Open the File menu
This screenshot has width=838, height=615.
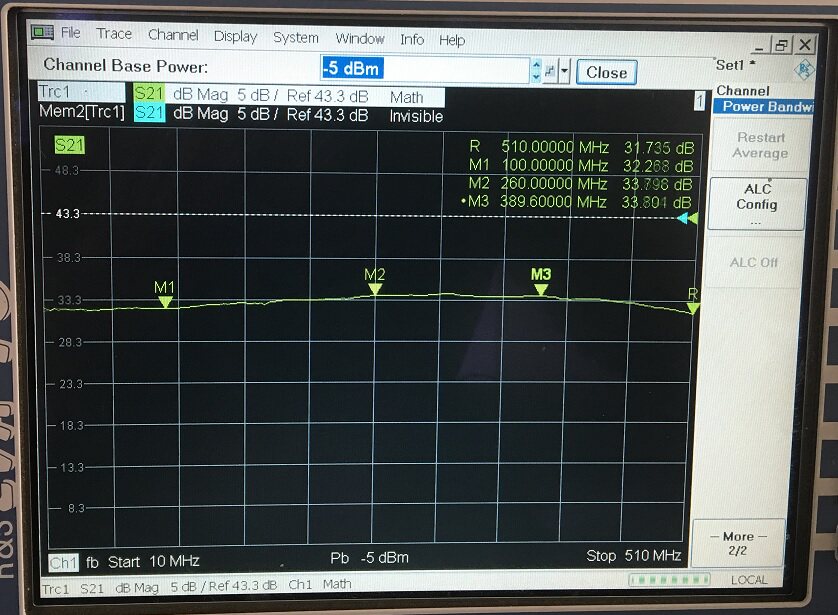click(x=71, y=33)
